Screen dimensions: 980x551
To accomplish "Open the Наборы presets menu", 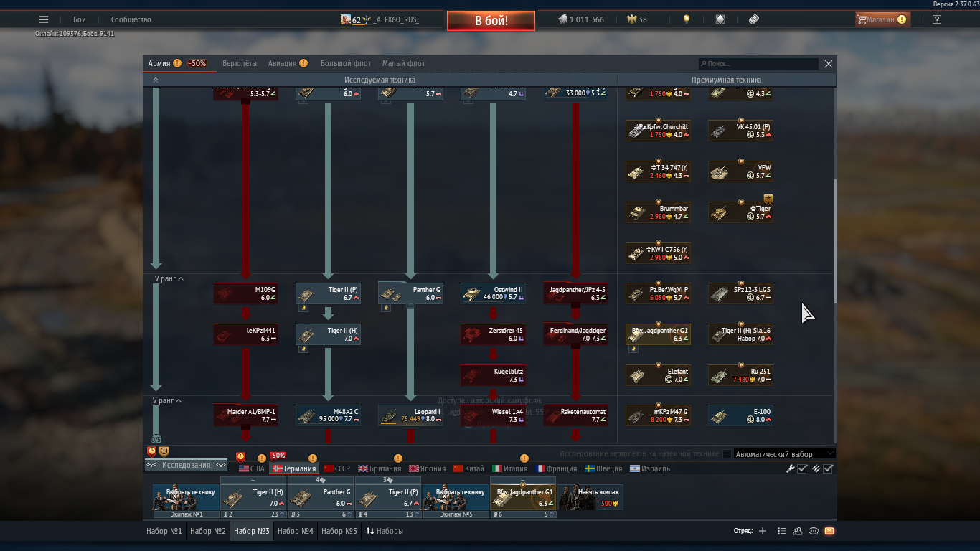I will (x=385, y=532).
